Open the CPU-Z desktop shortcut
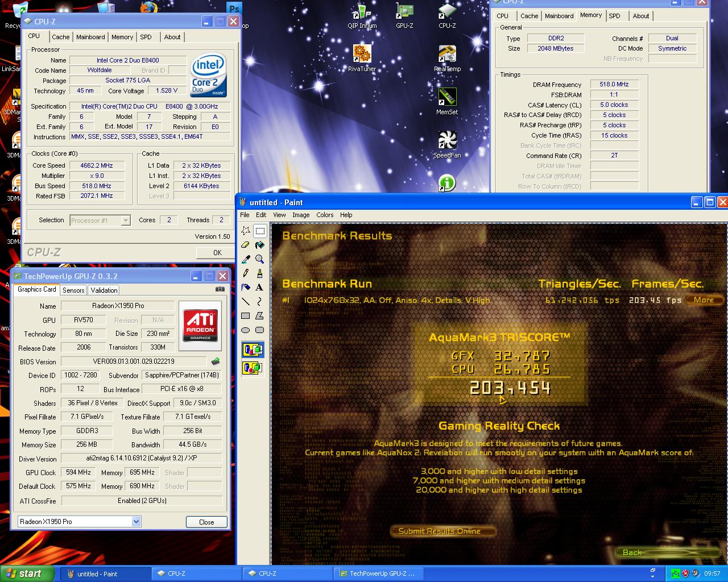The width and height of the screenshot is (728, 582). coord(447,15)
